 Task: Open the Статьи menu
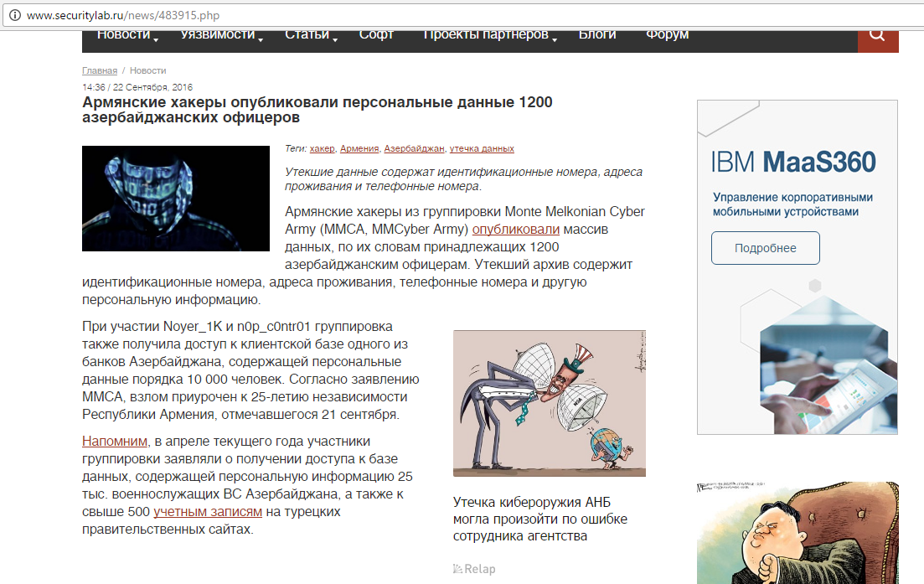coord(307,35)
